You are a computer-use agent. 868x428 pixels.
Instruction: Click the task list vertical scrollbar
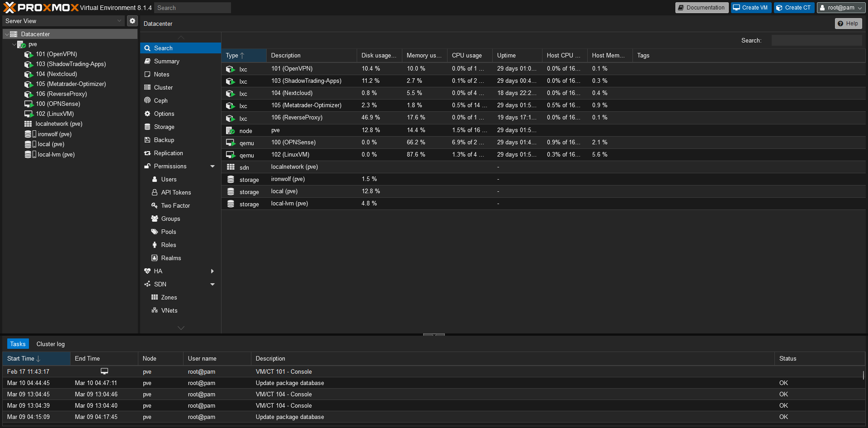[x=863, y=375]
